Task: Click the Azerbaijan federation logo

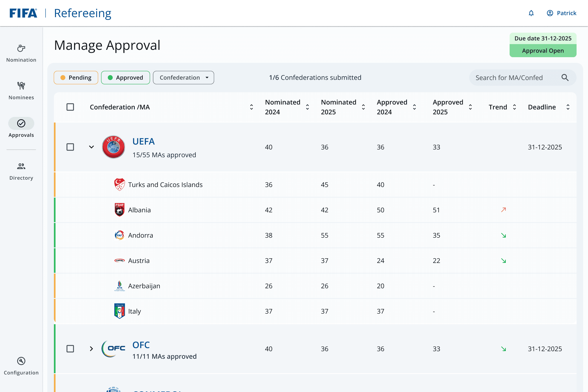Action: 120,286
